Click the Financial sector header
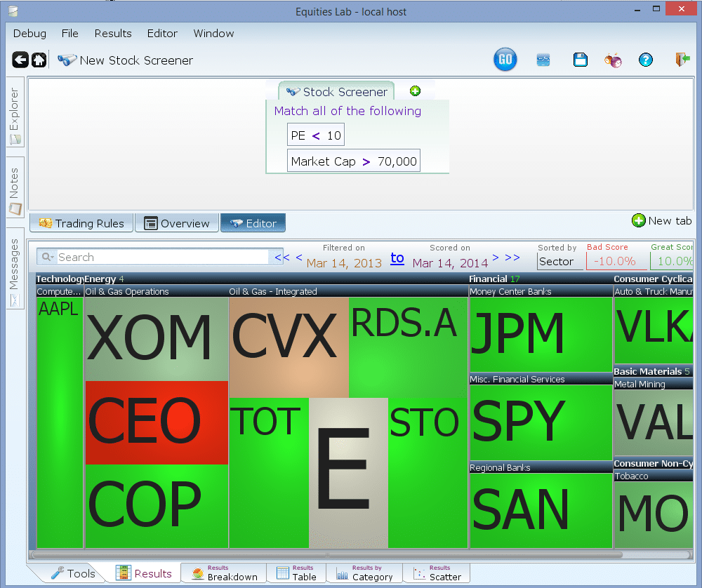 [x=541, y=279]
